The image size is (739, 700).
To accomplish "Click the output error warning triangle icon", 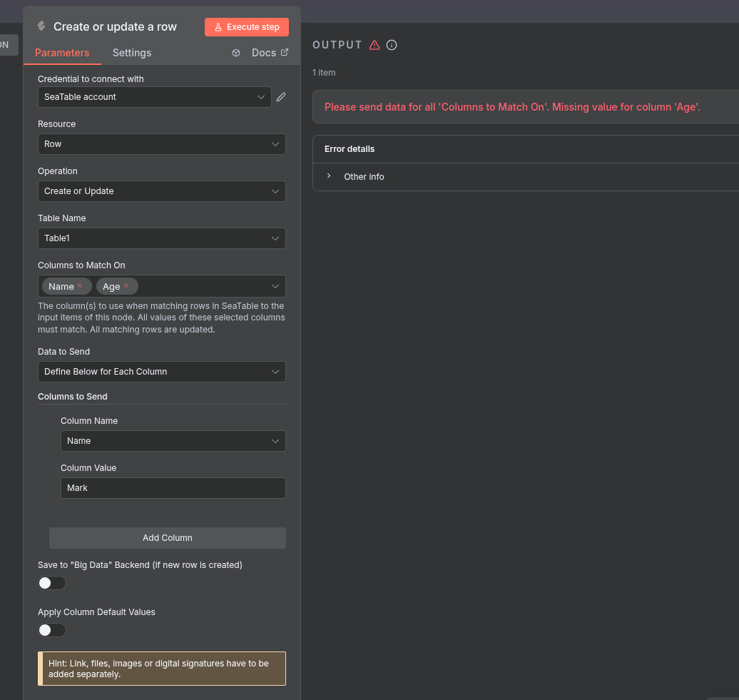I will point(374,45).
